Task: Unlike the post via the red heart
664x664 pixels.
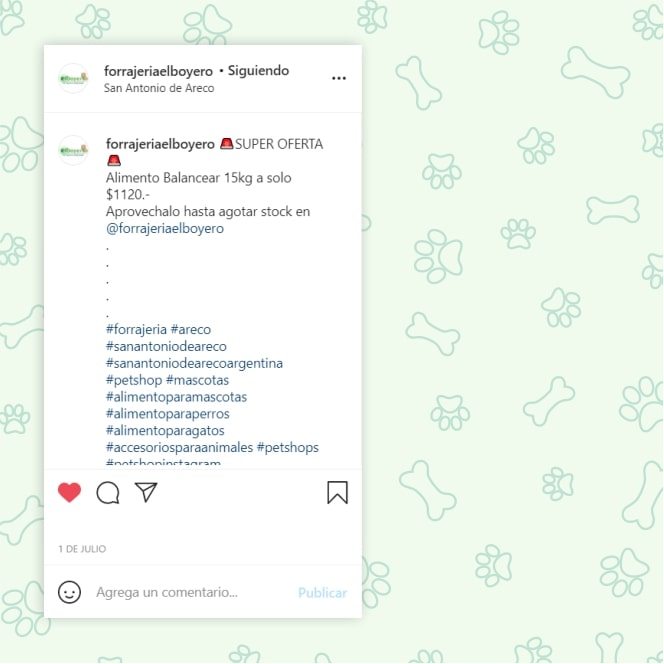Action: coord(69,492)
